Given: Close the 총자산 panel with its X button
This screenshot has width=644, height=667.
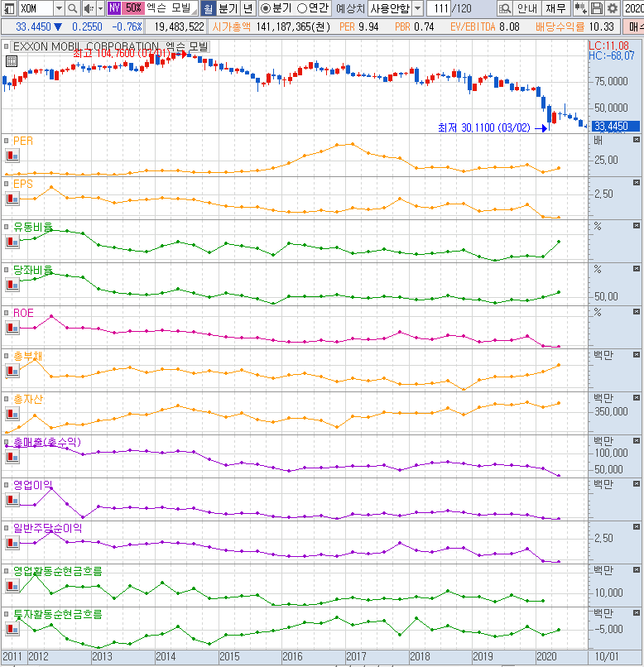Looking at the screenshot, I should point(637,397).
